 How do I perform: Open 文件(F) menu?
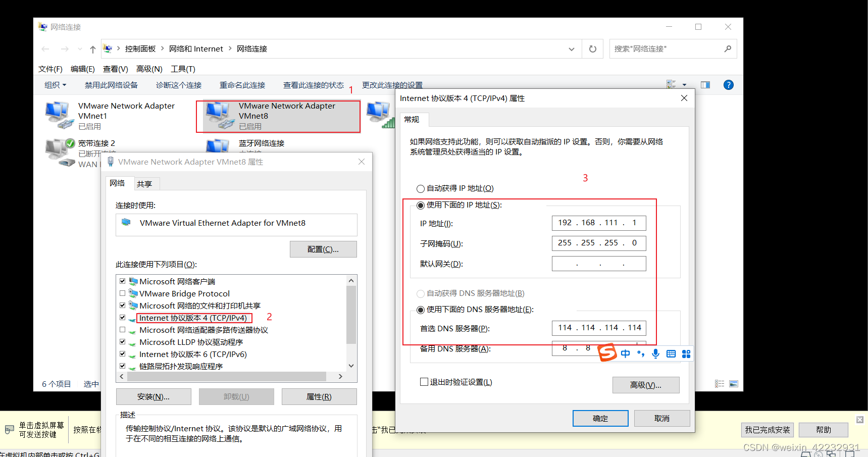pos(50,69)
